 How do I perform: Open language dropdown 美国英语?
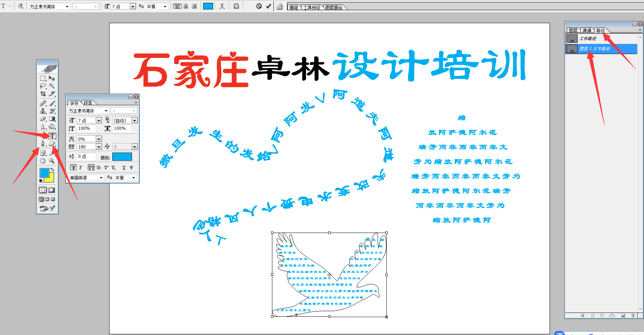point(101,177)
